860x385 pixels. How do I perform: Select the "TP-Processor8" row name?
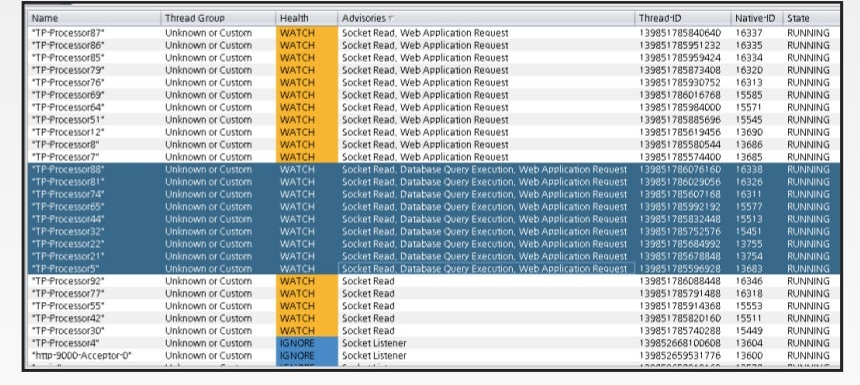(x=66, y=145)
